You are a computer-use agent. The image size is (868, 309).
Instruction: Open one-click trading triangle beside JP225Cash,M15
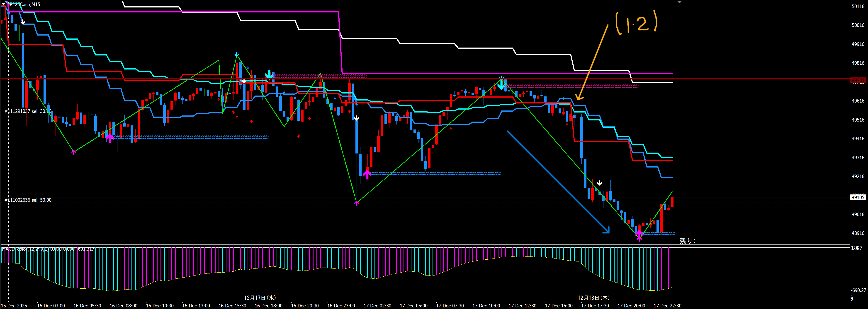pyautogui.click(x=4, y=4)
